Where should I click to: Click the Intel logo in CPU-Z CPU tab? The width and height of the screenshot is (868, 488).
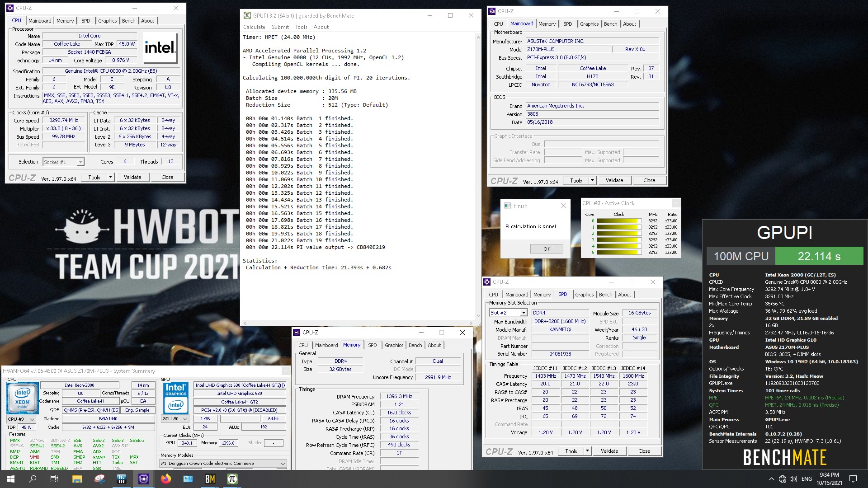coord(160,48)
